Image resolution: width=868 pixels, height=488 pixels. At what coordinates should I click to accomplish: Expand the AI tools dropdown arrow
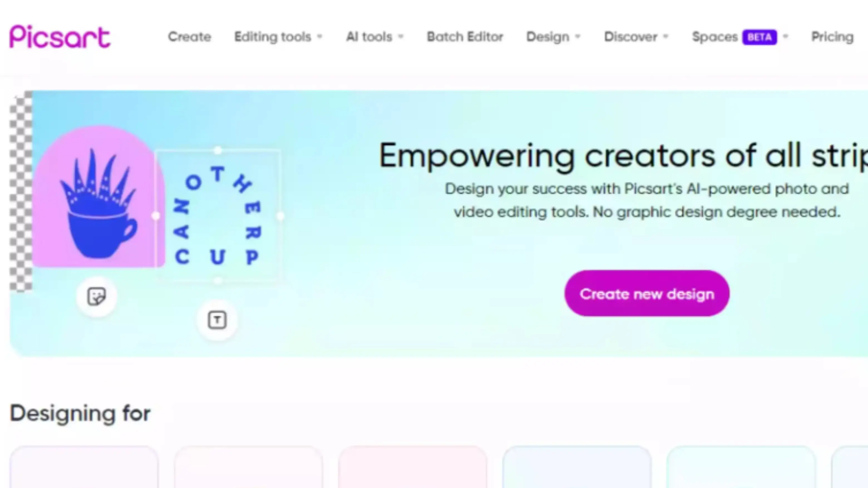[x=401, y=37]
